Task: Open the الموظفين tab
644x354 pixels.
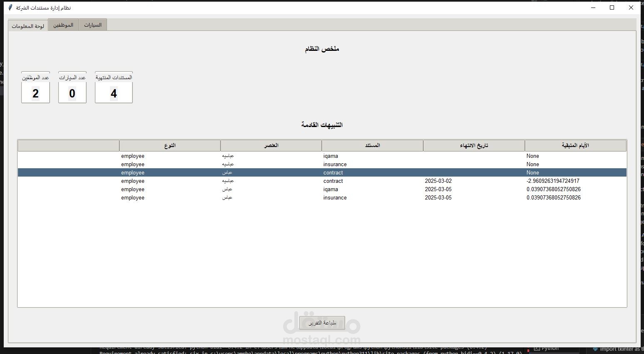Action: 63,25
